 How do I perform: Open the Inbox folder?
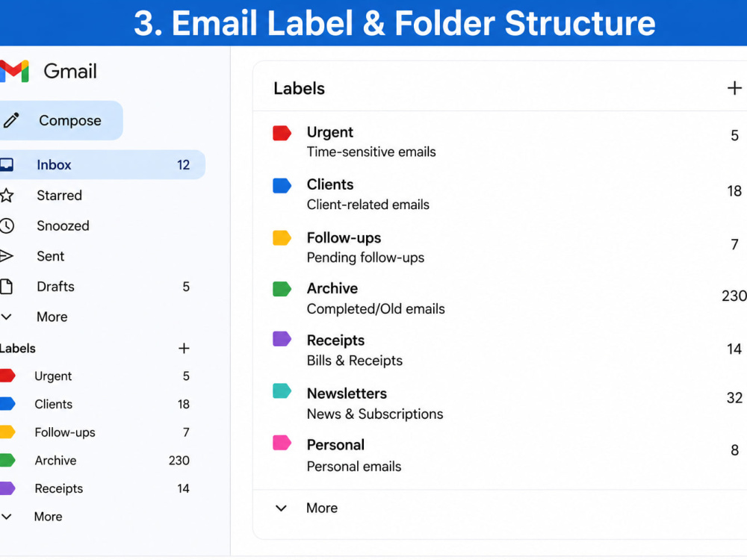tap(102, 165)
